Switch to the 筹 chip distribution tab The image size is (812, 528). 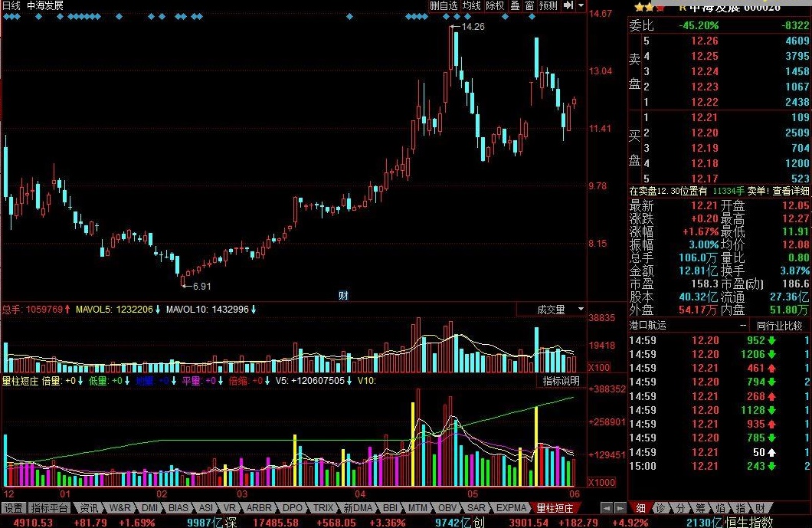click(x=700, y=508)
